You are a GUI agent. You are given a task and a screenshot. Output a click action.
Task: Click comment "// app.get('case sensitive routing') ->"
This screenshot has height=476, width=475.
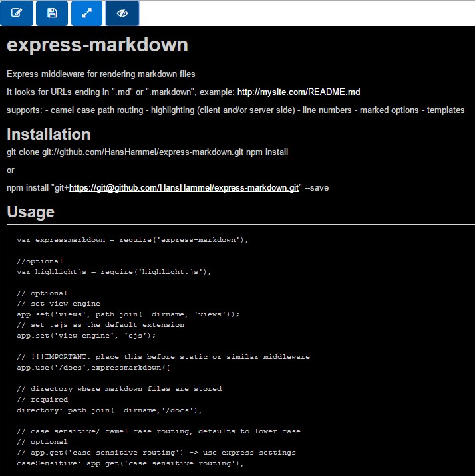point(156,453)
